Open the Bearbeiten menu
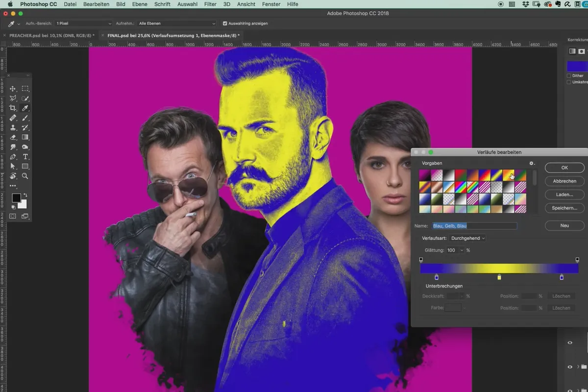The height and width of the screenshot is (392, 588). tap(96, 4)
